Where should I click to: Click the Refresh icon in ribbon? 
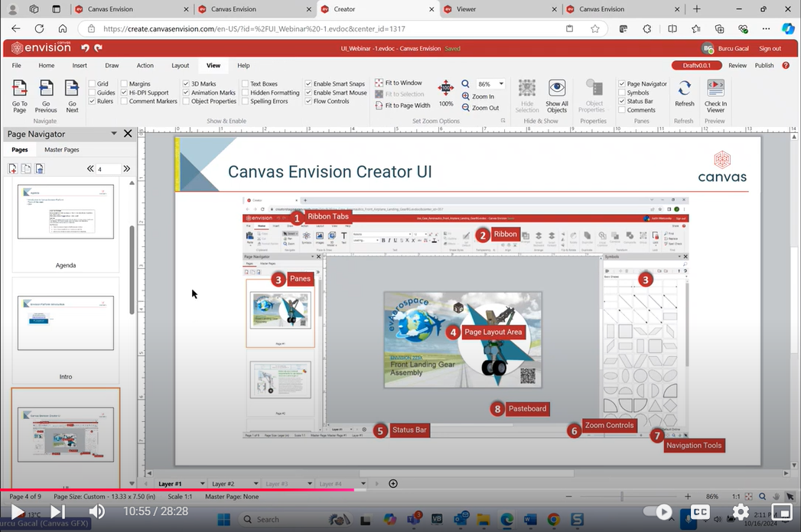coord(685,89)
